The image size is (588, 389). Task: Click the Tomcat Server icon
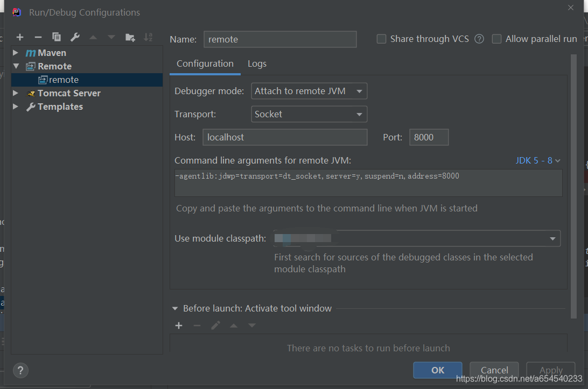coord(31,93)
